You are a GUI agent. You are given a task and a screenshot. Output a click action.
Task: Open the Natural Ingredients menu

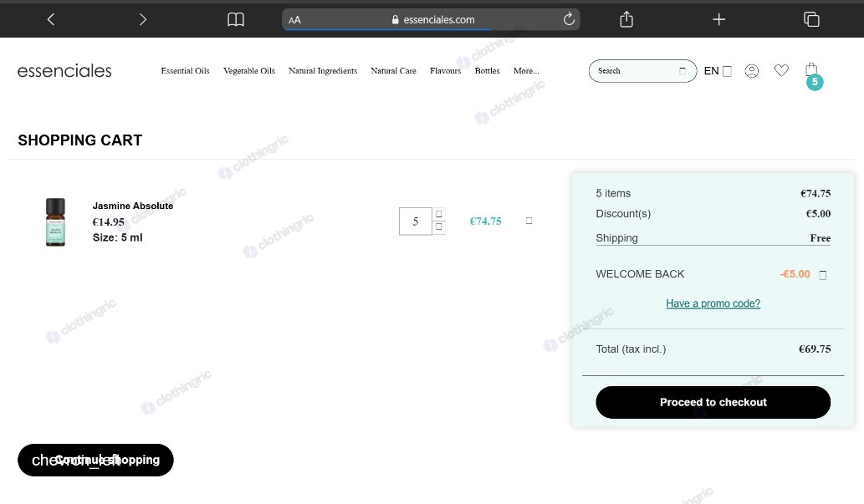coord(323,70)
